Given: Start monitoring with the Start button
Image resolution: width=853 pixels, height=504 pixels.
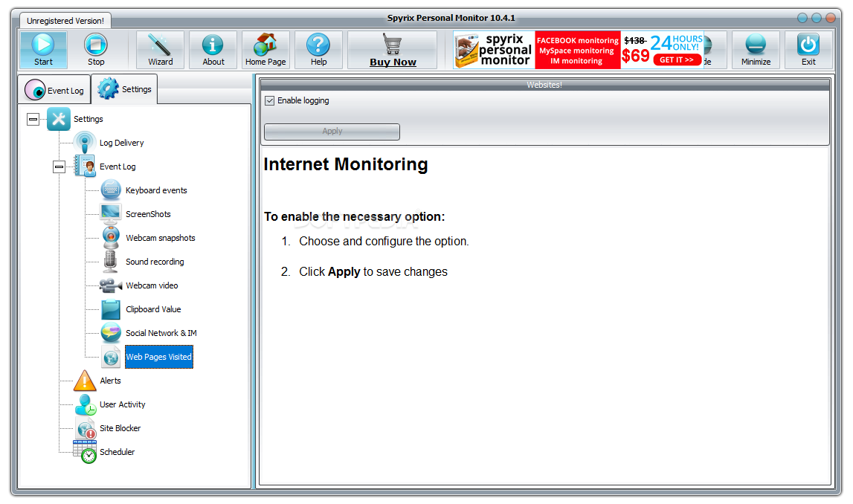Looking at the screenshot, I should pyautogui.click(x=44, y=50).
